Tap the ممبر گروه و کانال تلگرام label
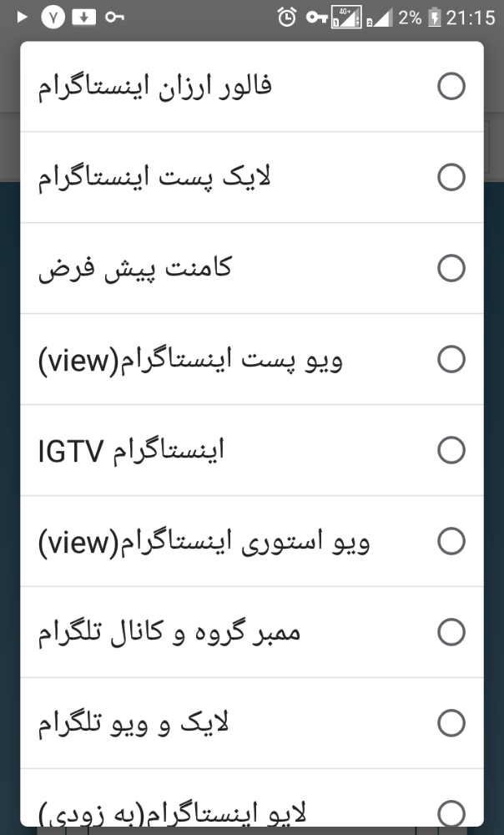 click(x=169, y=632)
